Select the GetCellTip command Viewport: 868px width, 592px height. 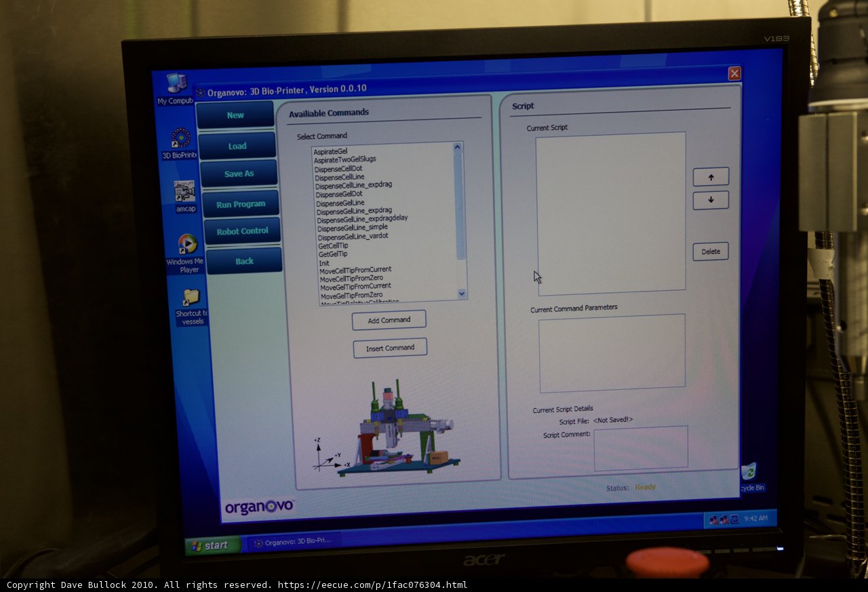coord(333,245)
